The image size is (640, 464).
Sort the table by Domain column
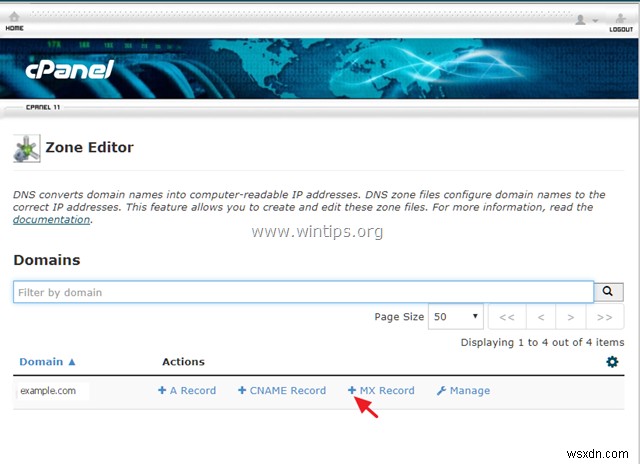45,362
